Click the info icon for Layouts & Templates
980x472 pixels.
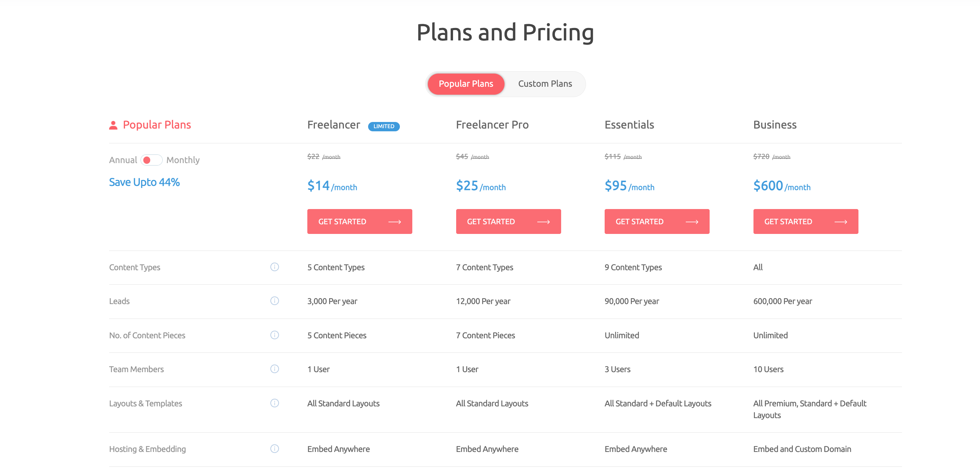click(x=275, y=403)
